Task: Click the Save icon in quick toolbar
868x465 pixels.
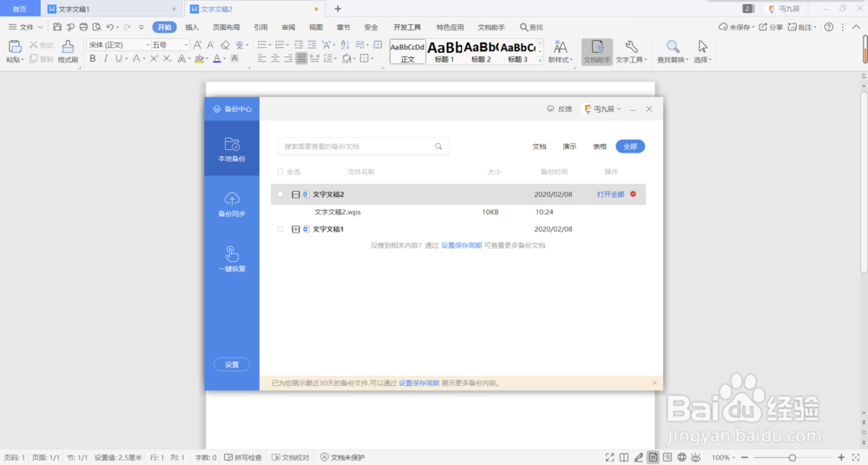Action: 57,27
